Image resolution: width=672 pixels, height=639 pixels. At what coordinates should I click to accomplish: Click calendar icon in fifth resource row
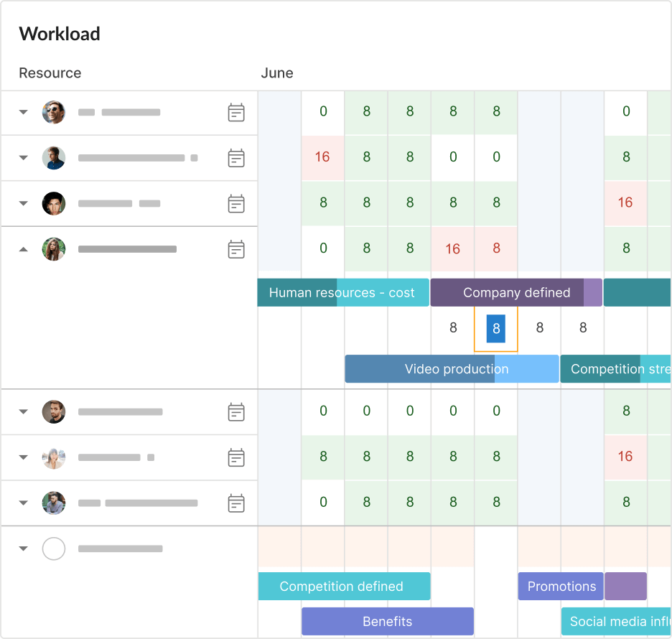[x=236, y=412]
